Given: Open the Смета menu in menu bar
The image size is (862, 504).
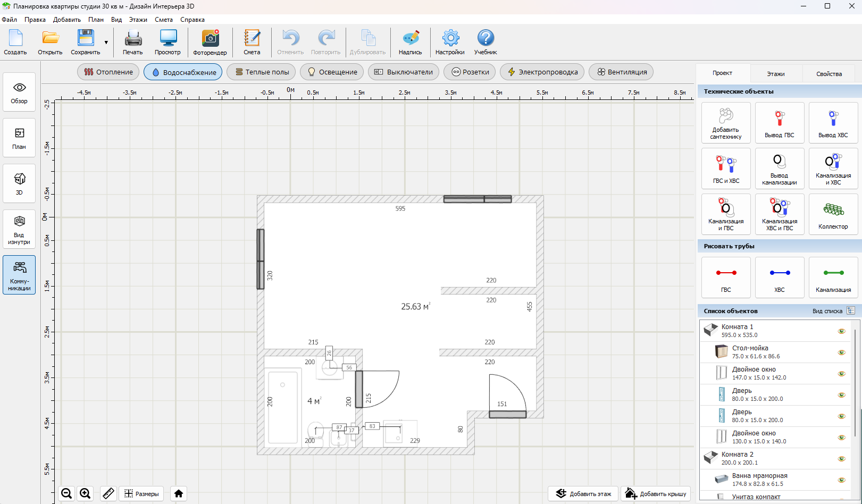Looking at the screenshot, I should coord(164,20).
